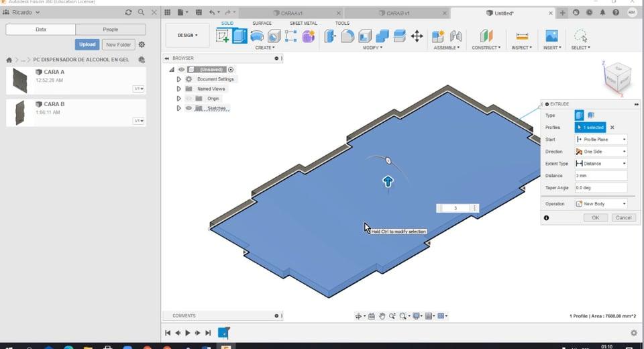Click the Upload button
Screen dimensions: 644x349
[x=87, y=44]
